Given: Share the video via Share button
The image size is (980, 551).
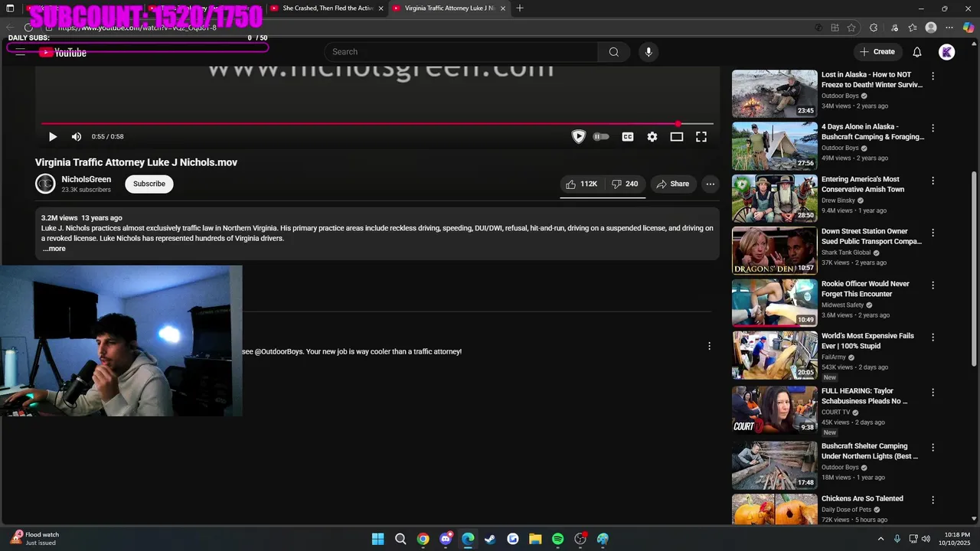Looking at the screenshot, I should 672,184.
